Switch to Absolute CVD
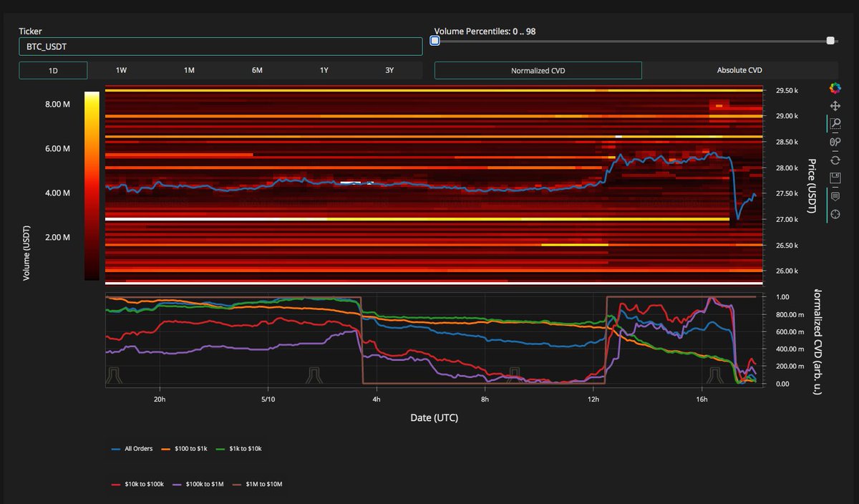Image resolution: width=859 pixels, height=504 pixels. (x=739, y=70)
